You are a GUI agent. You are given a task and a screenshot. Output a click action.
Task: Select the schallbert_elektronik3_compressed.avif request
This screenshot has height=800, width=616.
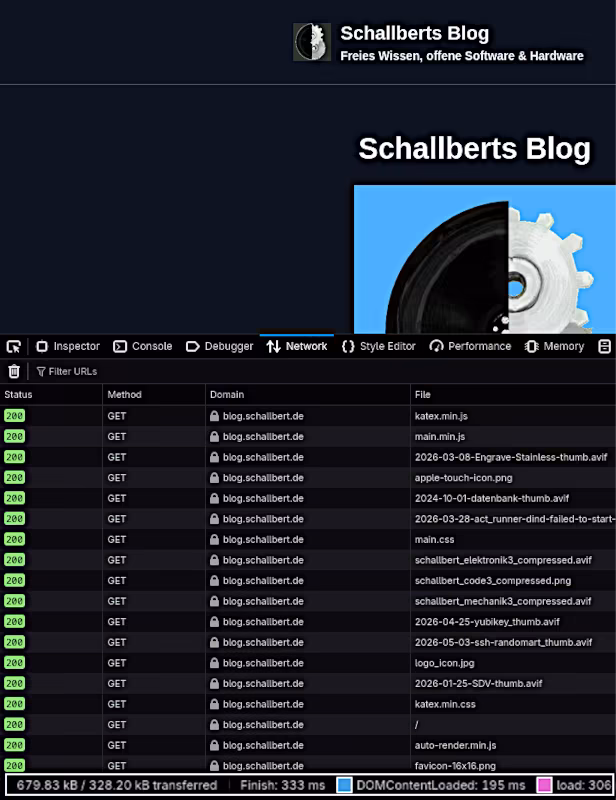click(308, 560)
